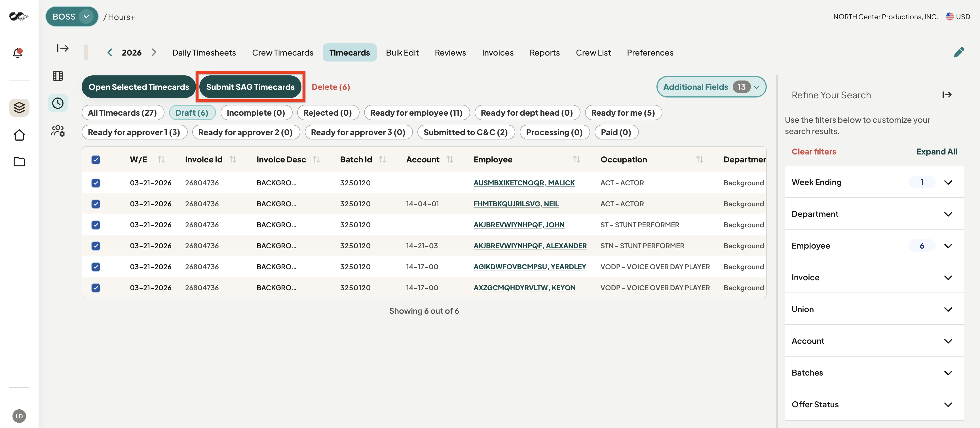The width and height of the screenshot is (980, 428).
Task: Switch to Reviews tab
Action: tap(450, 52)
